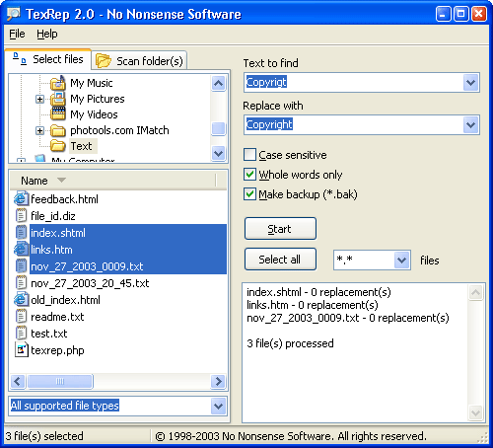Click the photools.com IMatch folder icon
Image resolution: width=493 pixels, height=448 pixels.
(58, 130)
